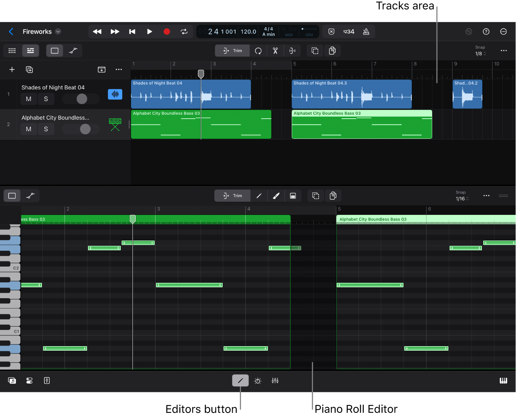516x420 pixels.
Task: Click the import tray icon in track header
Action: (x=102, y=70)
